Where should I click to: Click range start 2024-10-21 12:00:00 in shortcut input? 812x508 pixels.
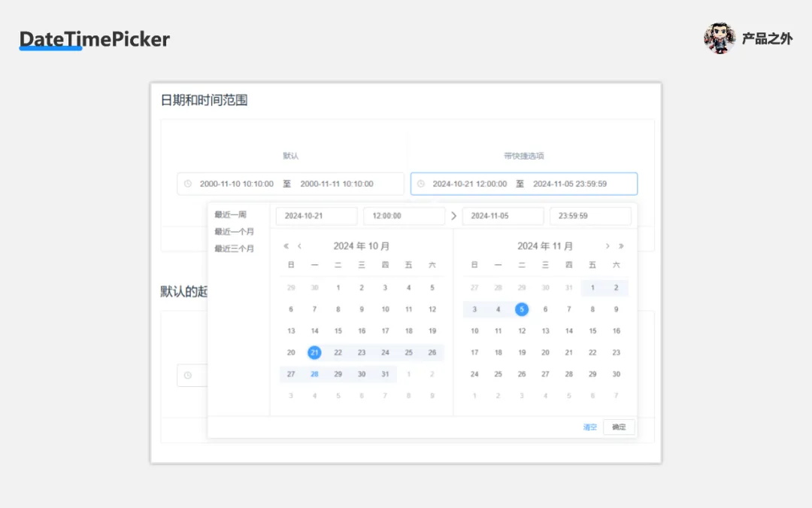[470, 184]
